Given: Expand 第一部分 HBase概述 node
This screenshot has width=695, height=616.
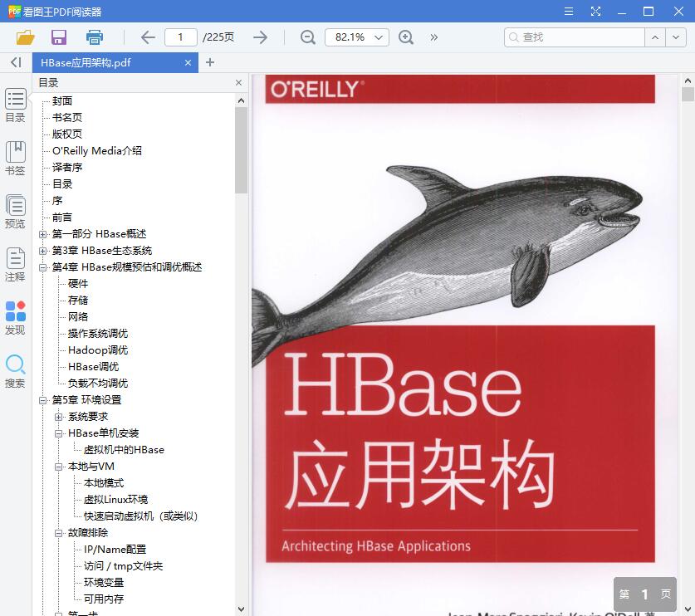Looking at the screenshot, I should (x=42, y=234).
